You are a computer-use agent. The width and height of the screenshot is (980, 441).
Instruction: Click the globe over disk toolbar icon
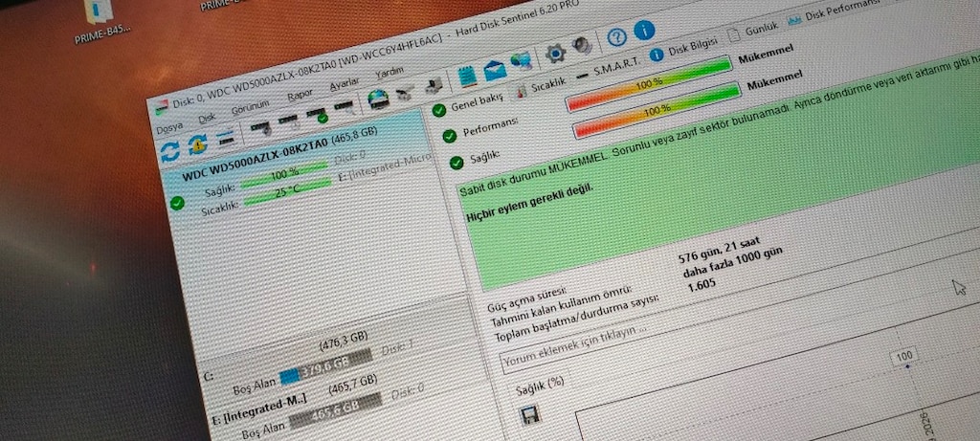click(x=377, y=99)
